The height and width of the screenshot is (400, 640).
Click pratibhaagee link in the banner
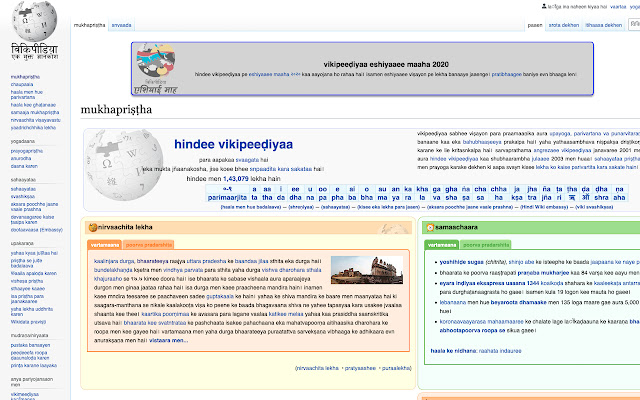[x=507, y=74]
